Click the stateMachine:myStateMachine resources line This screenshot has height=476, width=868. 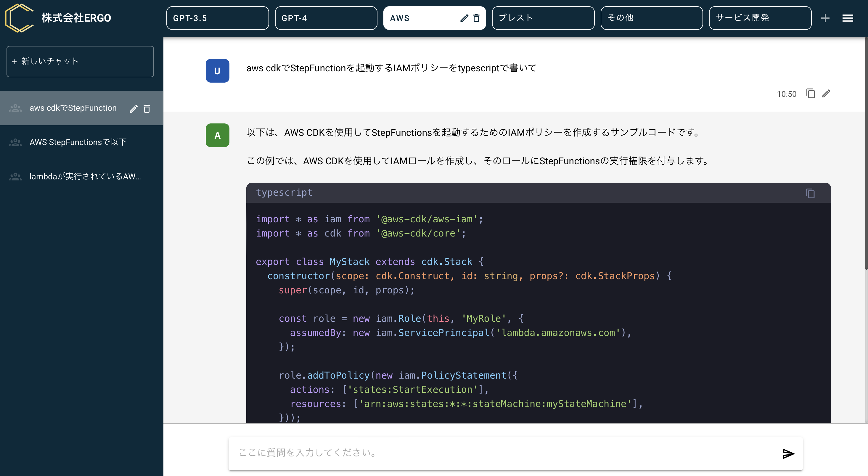pyautogui.click(x=467, y=404)
